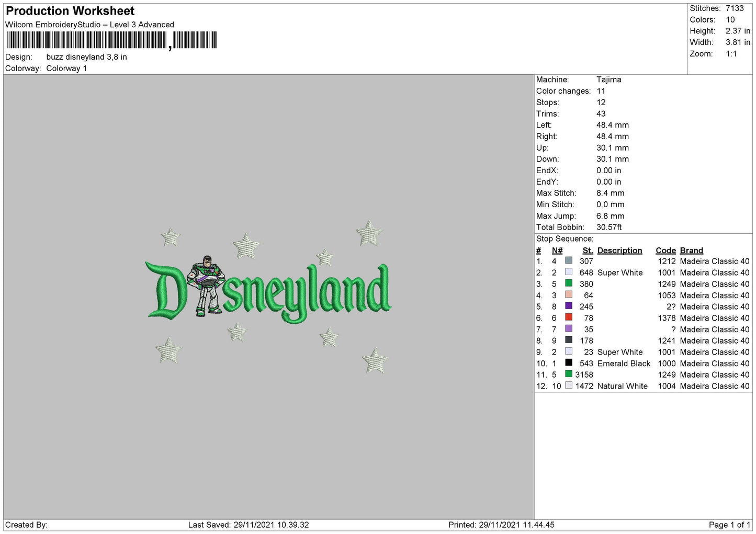The image size is (756, 534).
Task: Click the Brand column header
Action: [x=692, y=251]
